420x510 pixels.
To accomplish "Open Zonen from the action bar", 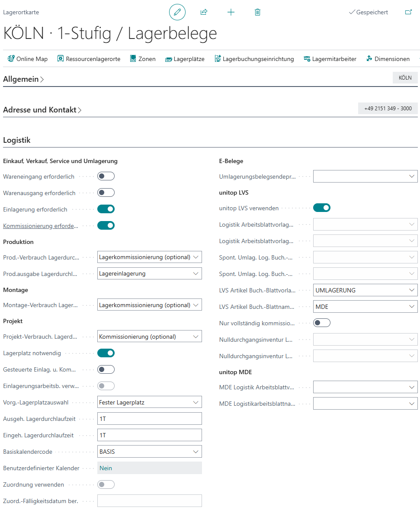I will [143, 59].
